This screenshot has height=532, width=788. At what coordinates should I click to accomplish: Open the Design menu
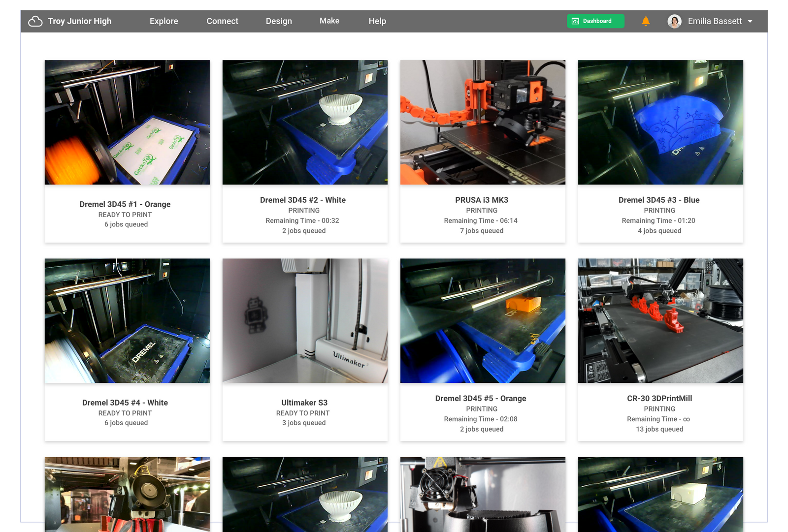pos(279,21)
